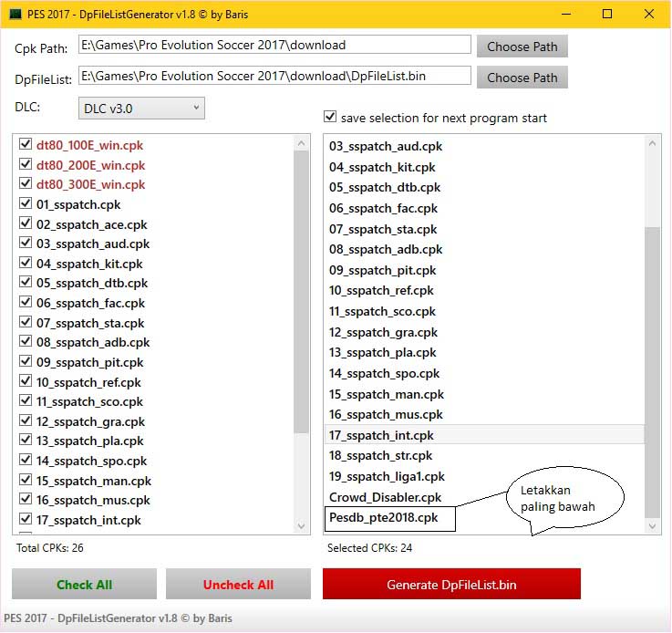Select 14_sspatch_spo.cpk in right selected list
The height and width of the screenshot is (633, 672).
[484, 373]
